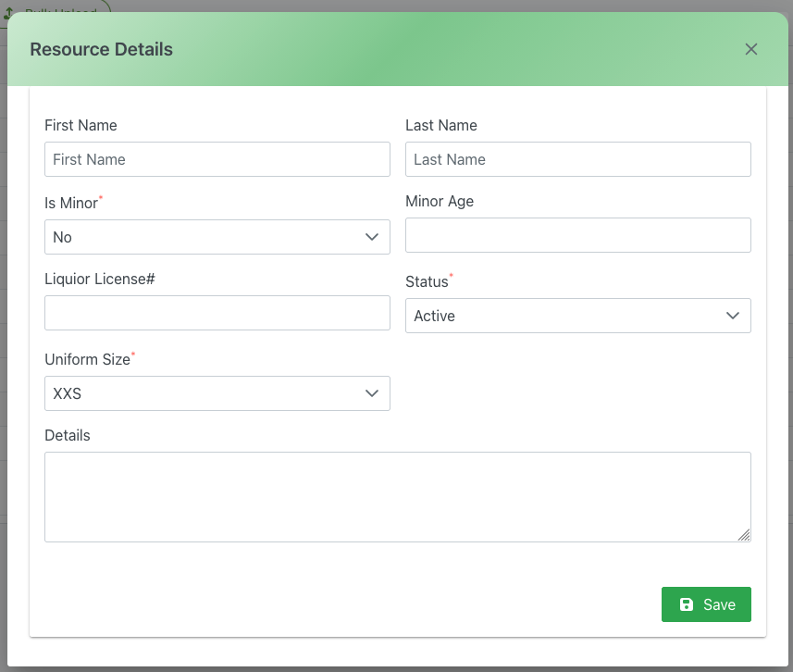Open the Status dropdown showing Active
793x672 pixels.
point(577,316)
